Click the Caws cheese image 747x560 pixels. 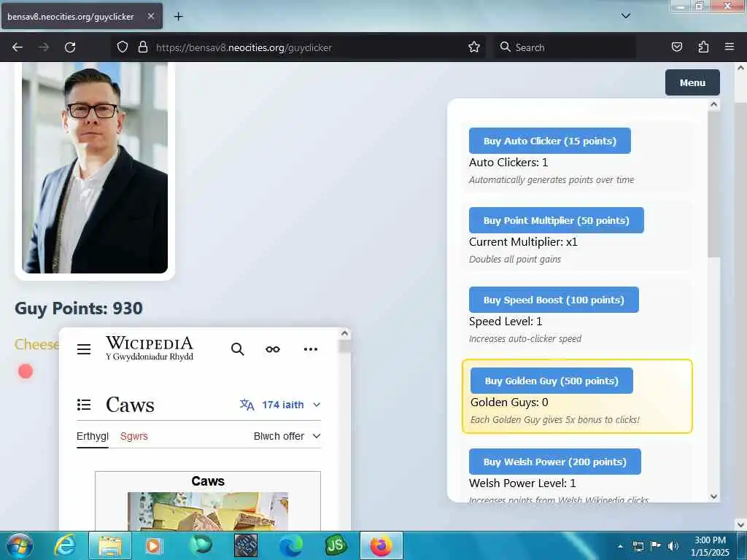208,511
